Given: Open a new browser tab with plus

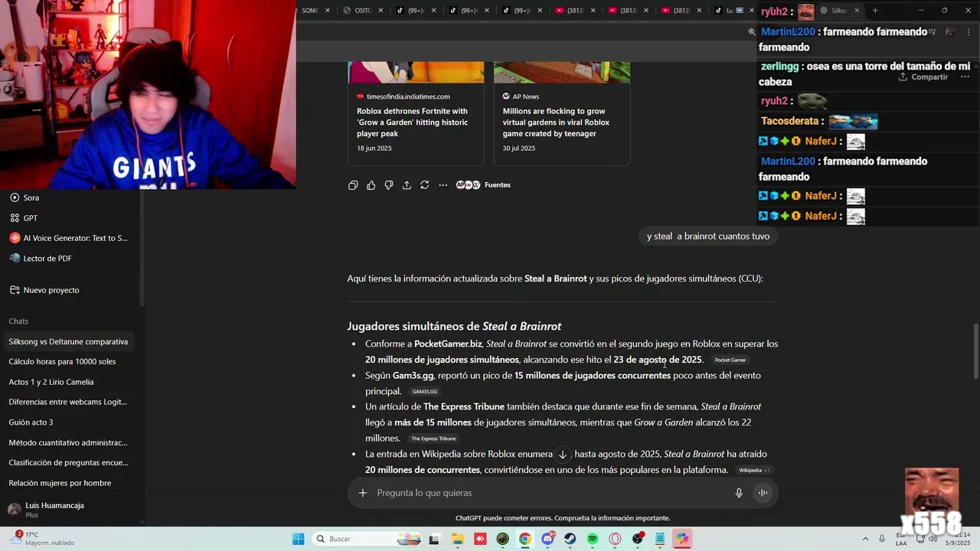Looking at the screenshot, I should tap(875, 11).
